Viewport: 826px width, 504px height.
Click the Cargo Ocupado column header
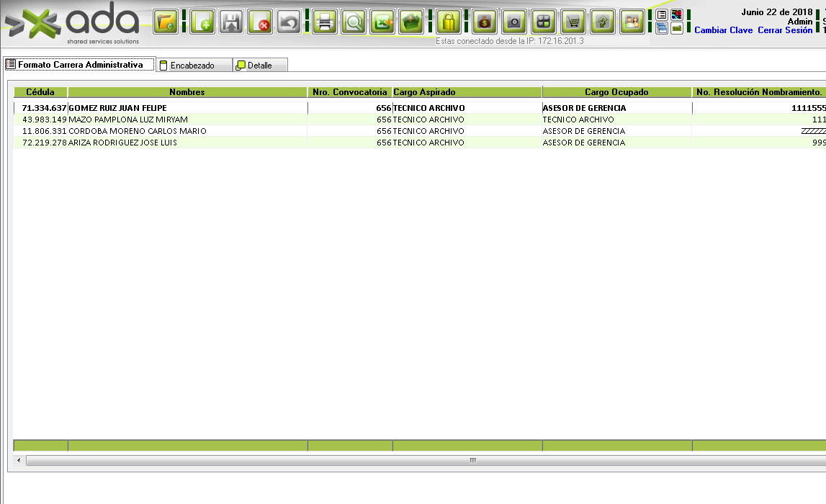tap(616, 92)
